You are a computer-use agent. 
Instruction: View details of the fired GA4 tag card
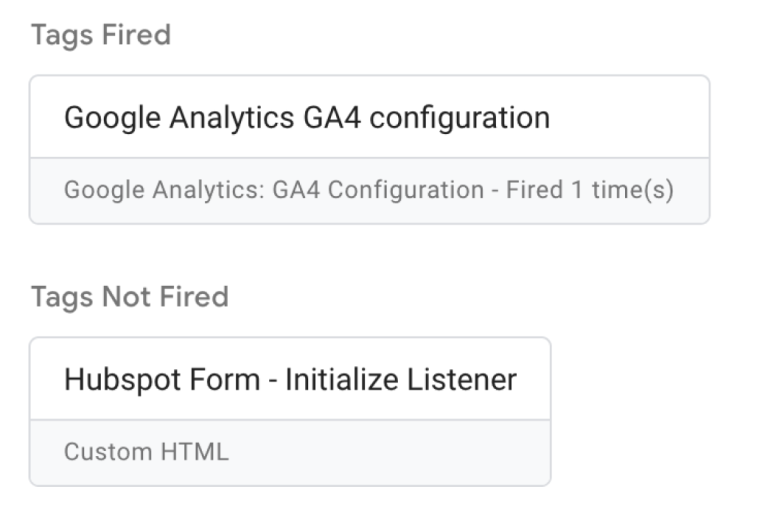(369, 150)
